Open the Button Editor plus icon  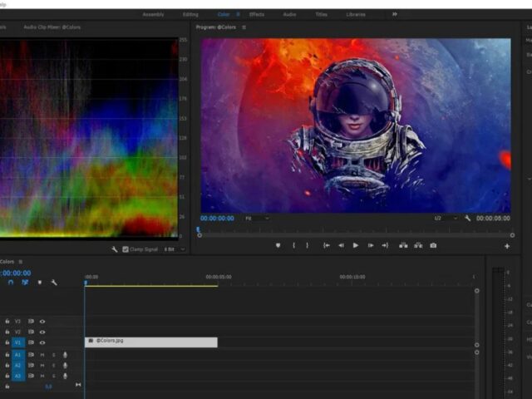click(506, 246)
